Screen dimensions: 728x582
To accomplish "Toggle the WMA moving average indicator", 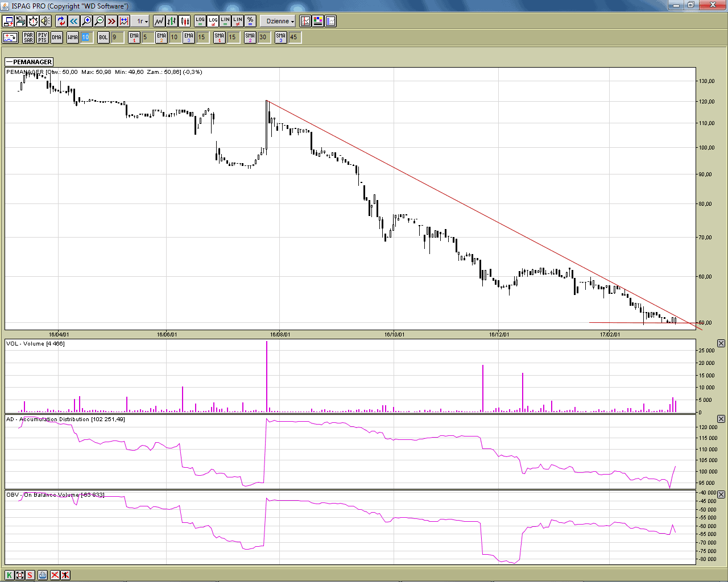I will [73, 38].
